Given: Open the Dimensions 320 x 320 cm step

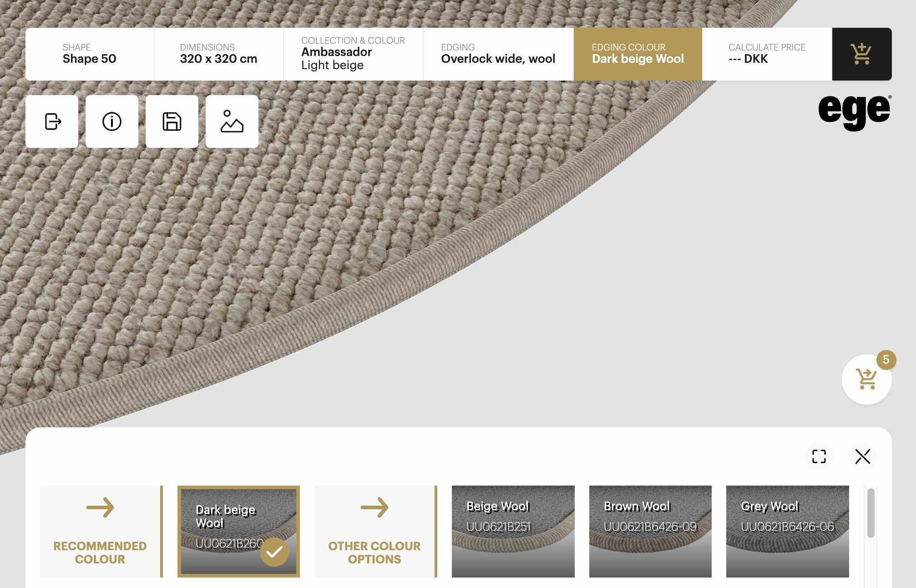Looking at the screenshot, I should point(219,54).
